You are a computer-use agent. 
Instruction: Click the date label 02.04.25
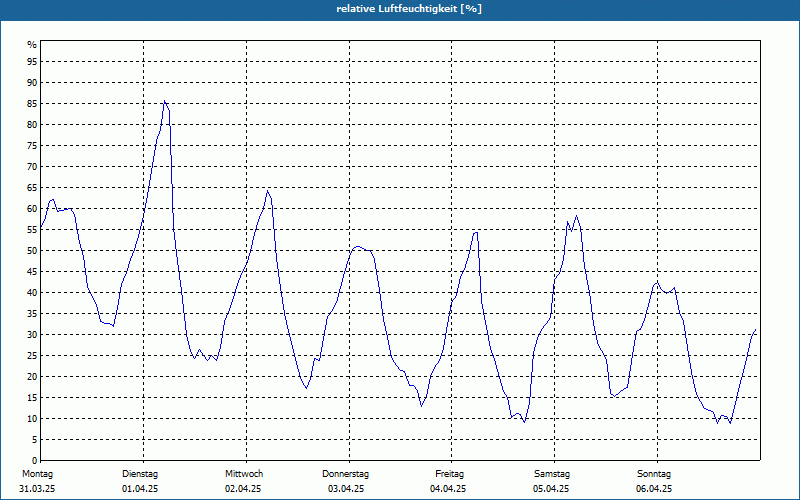[243, 489]
